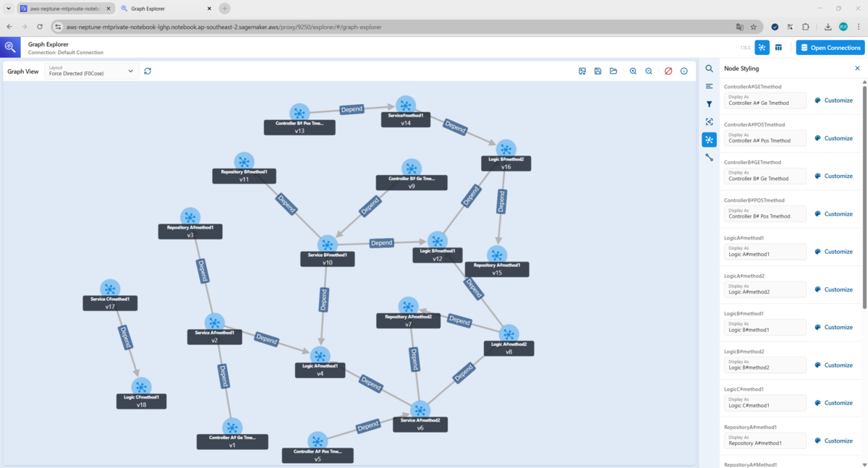Select the Depend edge between v13 and v14
The height and width of the screenshot is (468, 868).
(x=352, y=110)
